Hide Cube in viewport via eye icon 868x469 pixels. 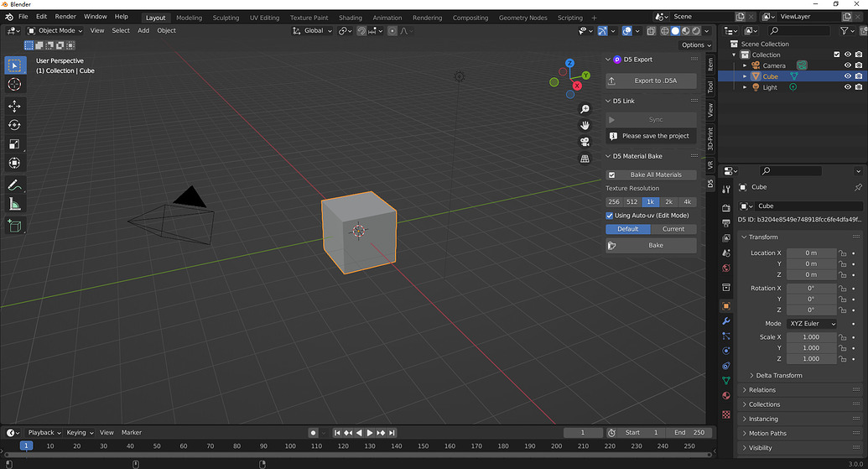tap(848, 76)
